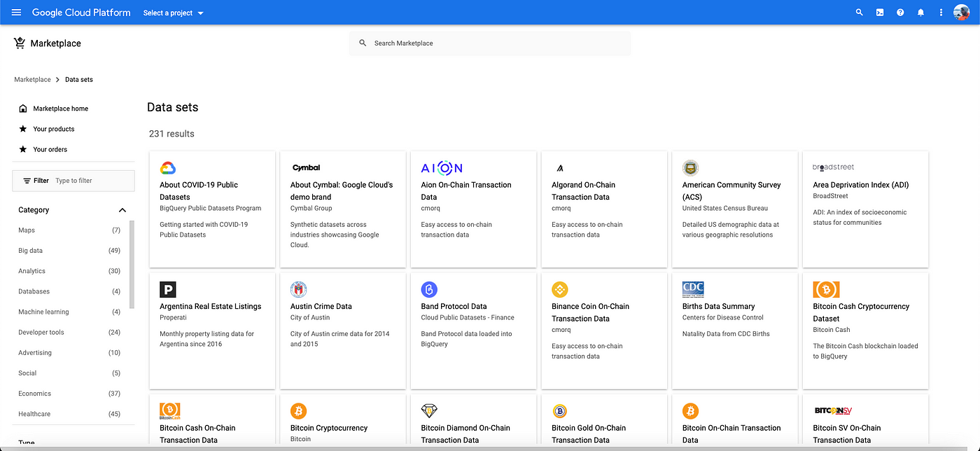Click the Band Protocol logo
The height and width of the screenshot is (451, 980).
click(x=429, y=289)
